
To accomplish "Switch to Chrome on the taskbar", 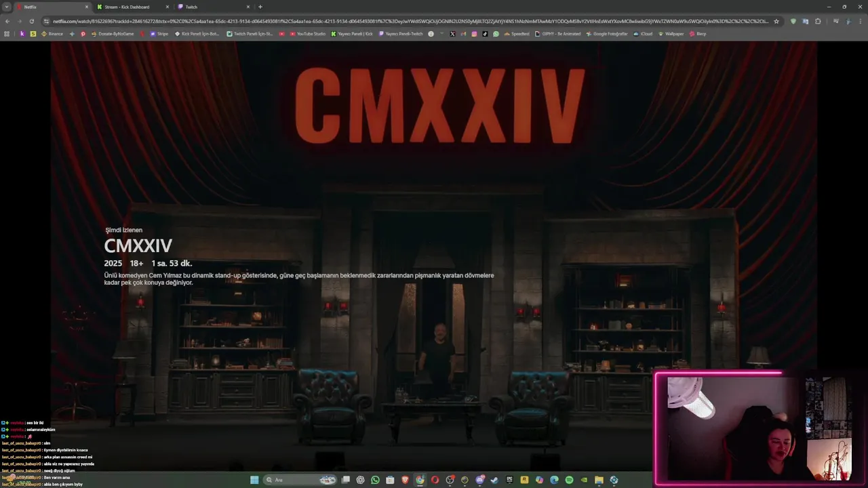I will (420, 480).
